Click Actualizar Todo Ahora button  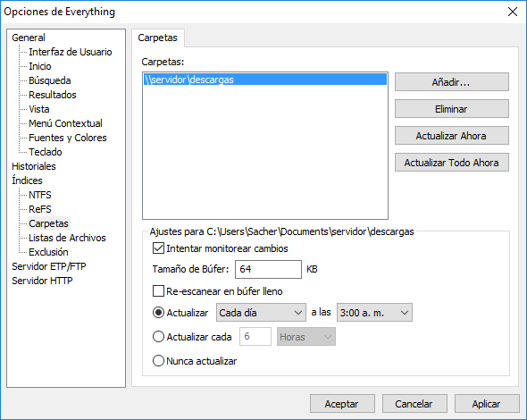pyautogui.click(x=452, y=163)
